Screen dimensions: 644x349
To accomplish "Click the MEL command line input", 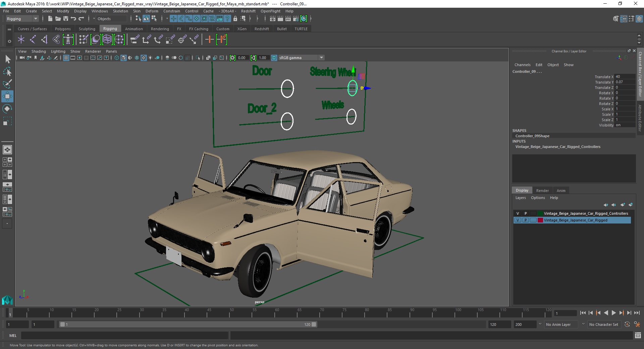I will pyautogui.click(x=124, y=335).
